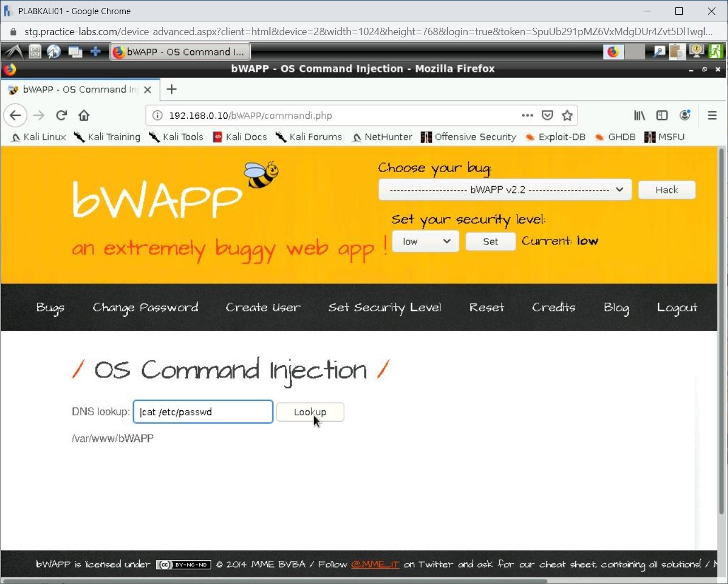
Task: Click the DNS lookup input field
Action: point(203,412)
